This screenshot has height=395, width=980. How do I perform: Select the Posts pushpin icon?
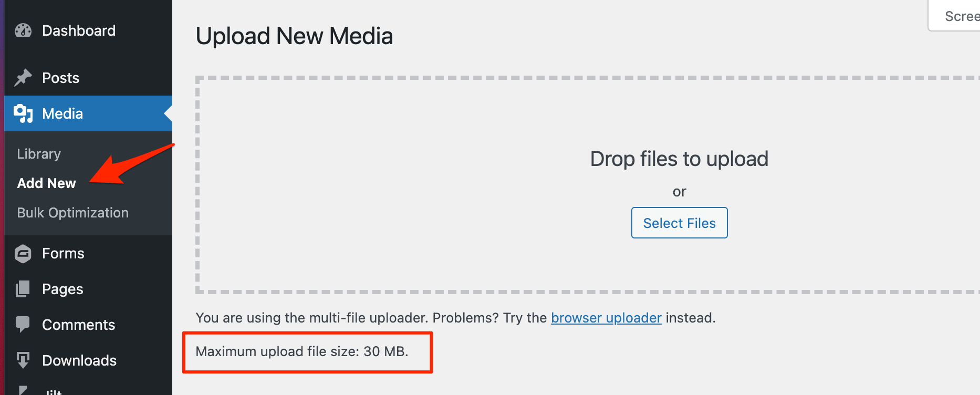23,77
